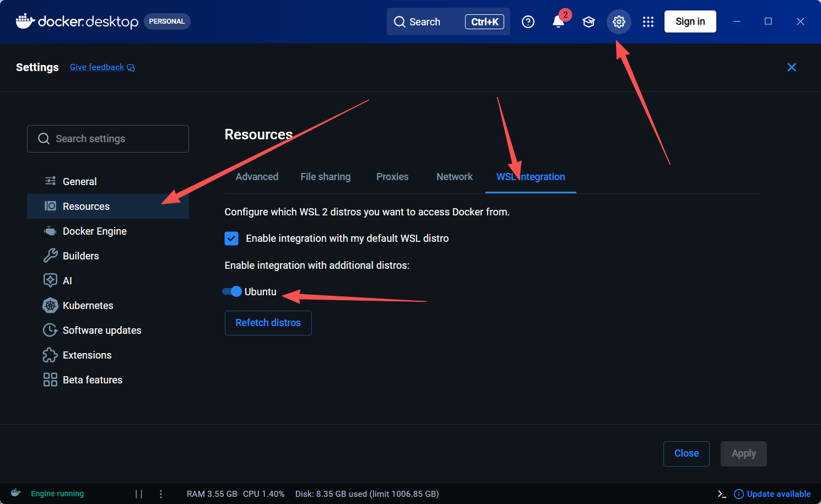This screenshot has height=504, width=821.
Task: Open the Learning center graduation cap icon
Action: [x=588, y=21]
